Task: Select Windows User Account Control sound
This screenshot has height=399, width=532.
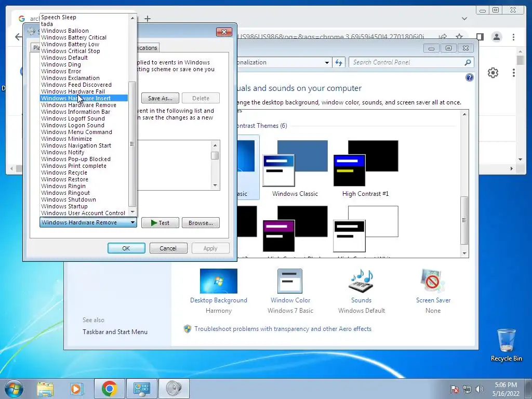Action: (x=84, y=213)
